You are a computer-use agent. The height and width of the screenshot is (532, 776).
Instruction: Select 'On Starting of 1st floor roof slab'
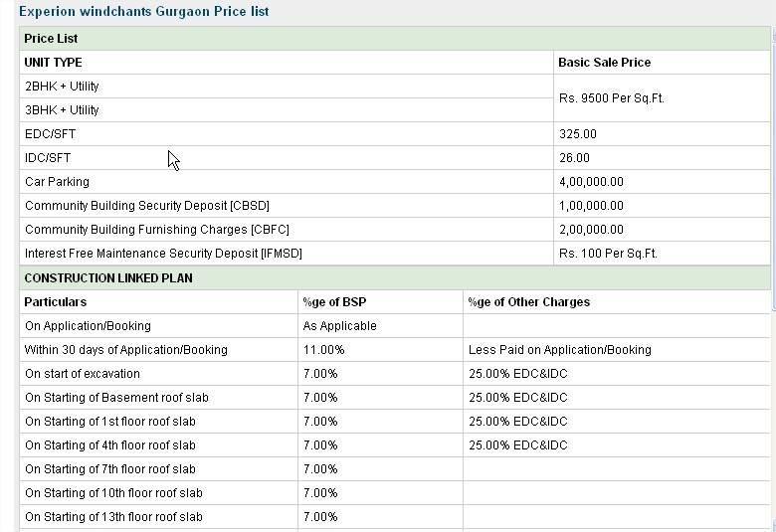pyautogui.click(x=110, y=422)
